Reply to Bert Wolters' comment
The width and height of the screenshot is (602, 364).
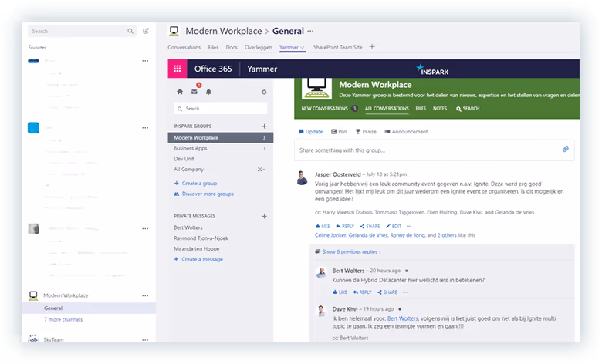363,292
